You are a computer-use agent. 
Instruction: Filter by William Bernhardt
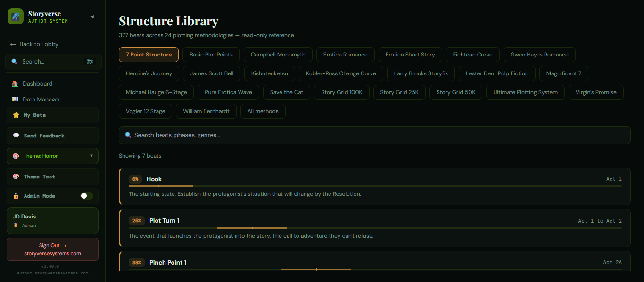[206, 111]
